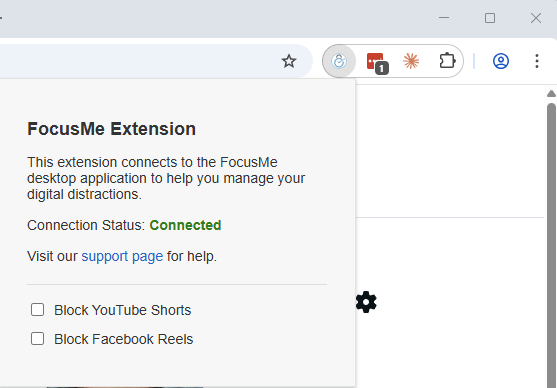Screen dimensions: 557x388
Task: Click the page scrollbar thumb
Action: click(551, 245)
